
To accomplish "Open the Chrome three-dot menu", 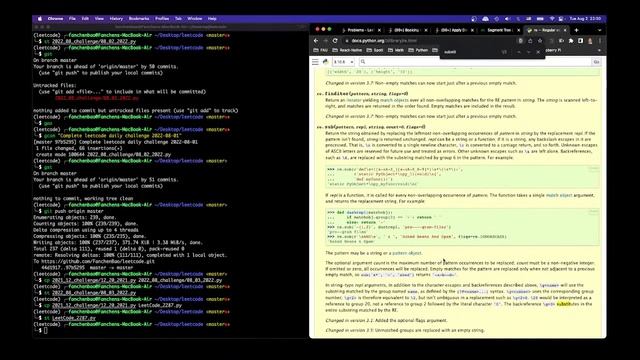I will [x=600, y=41].
